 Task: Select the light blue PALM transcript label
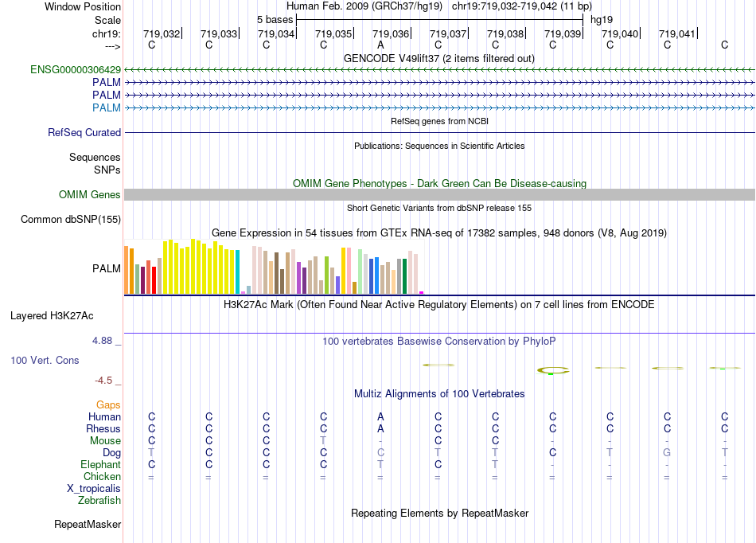[x=107, y=107]
